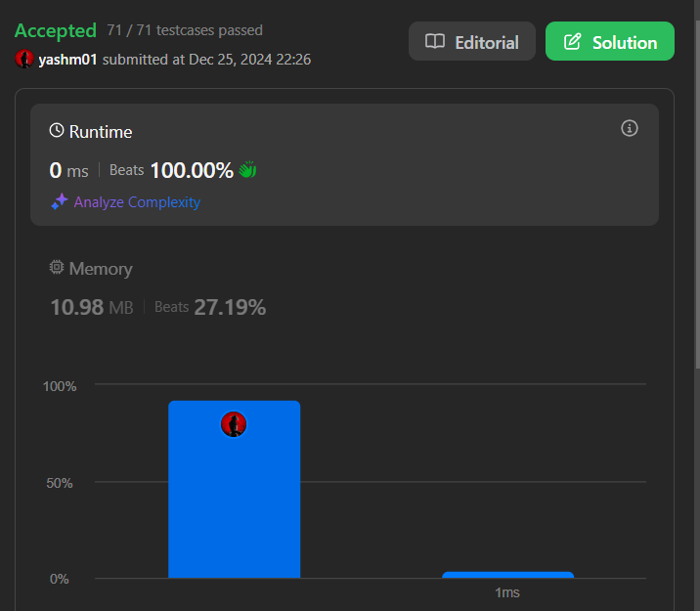Open the Editorial button

point(472,42)
